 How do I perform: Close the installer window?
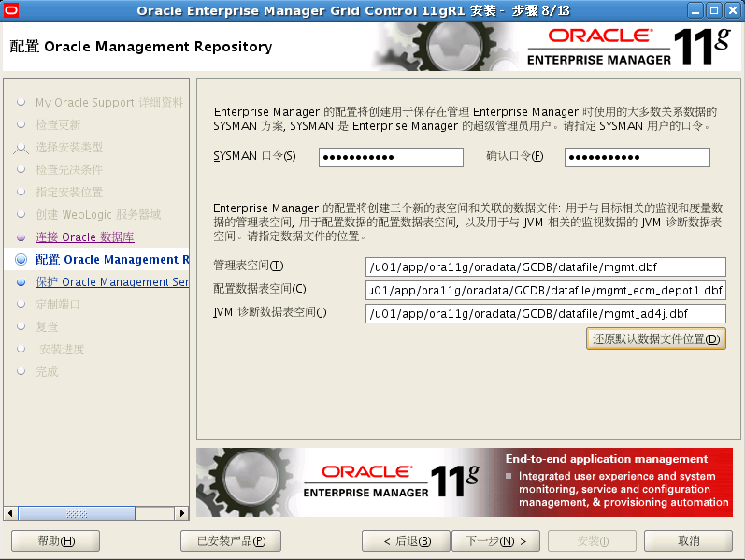pyautogui.click(x=732, y=10)
